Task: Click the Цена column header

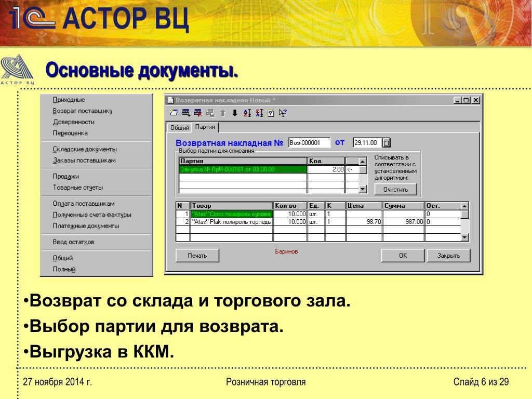Action: tap(364, 206)
